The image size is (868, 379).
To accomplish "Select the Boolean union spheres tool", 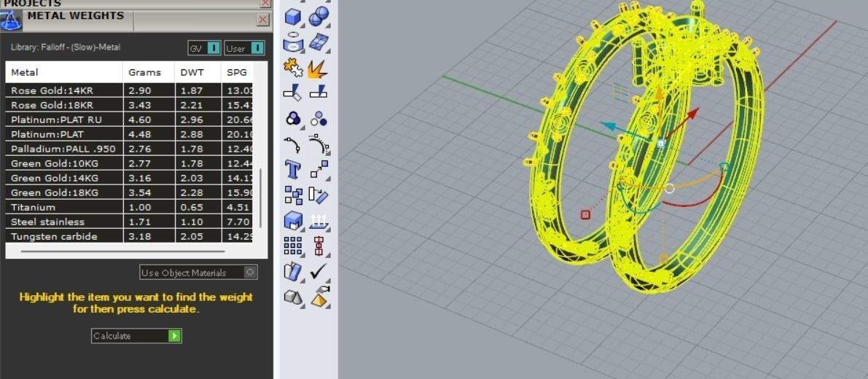I will click(318, 17).
